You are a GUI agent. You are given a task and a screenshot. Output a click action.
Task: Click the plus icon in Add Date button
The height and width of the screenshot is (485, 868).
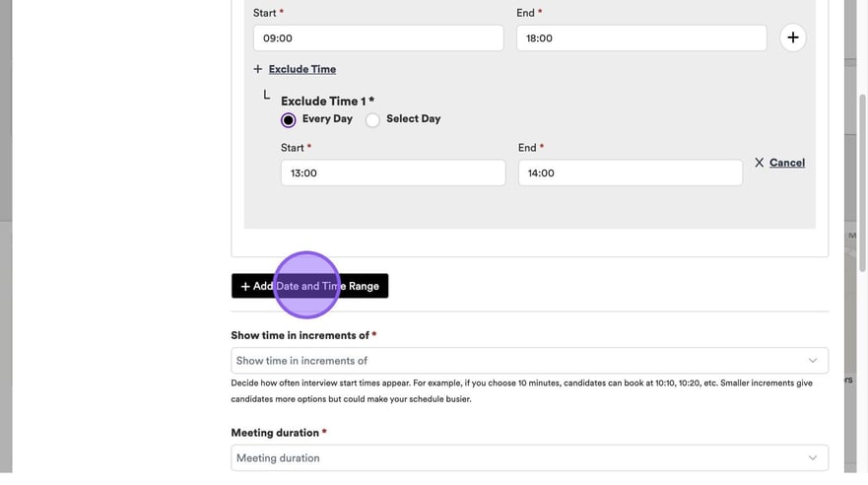[x=245, y=286]
